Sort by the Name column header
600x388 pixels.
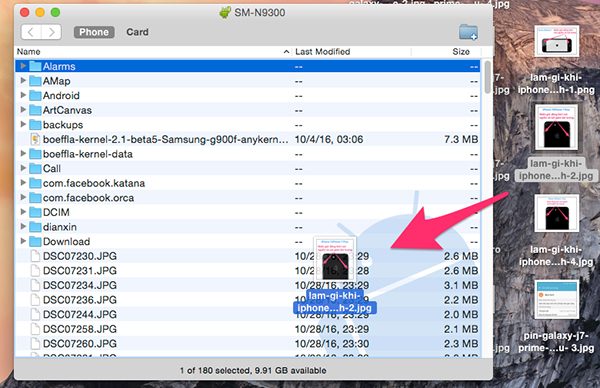[153, 52]
